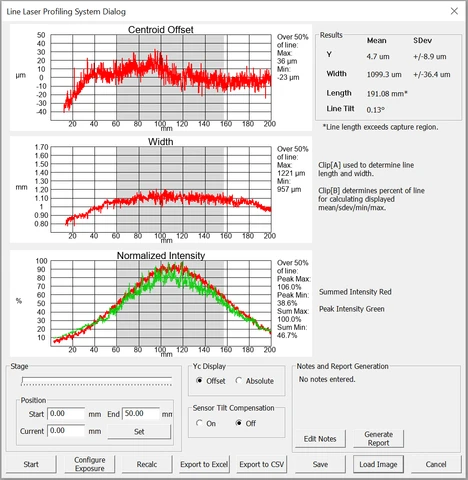Click the Recalc button

point(147,464)
